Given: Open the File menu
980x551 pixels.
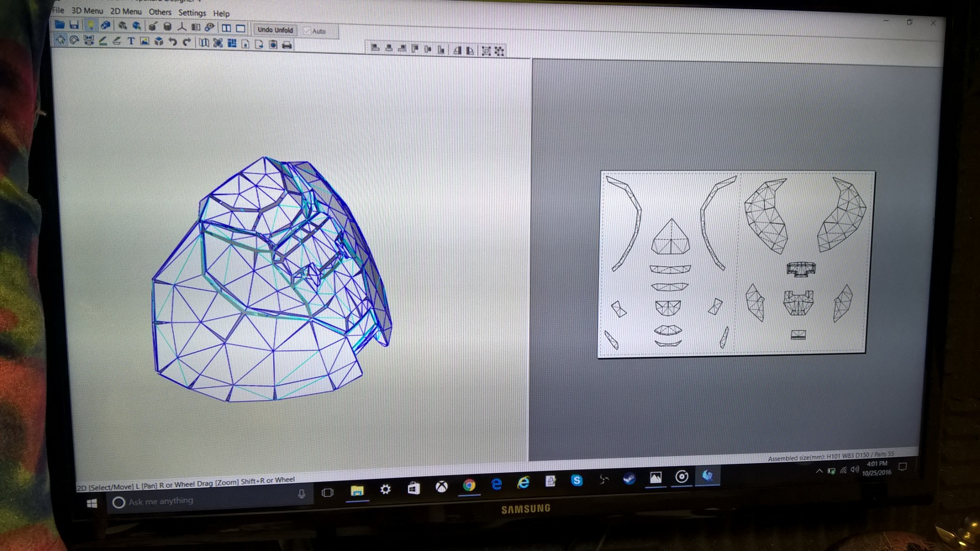Looking at the screenshot, I should pos(58,10).
